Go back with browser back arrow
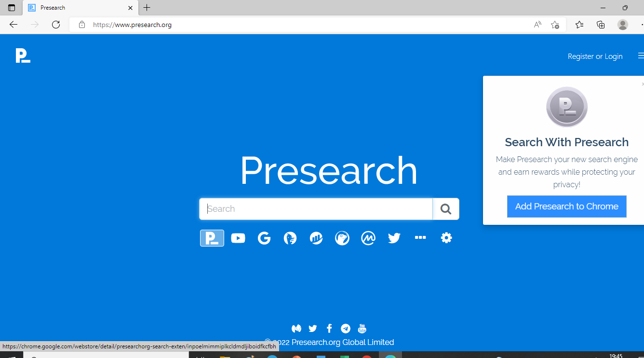 click(x=13, y=25)
